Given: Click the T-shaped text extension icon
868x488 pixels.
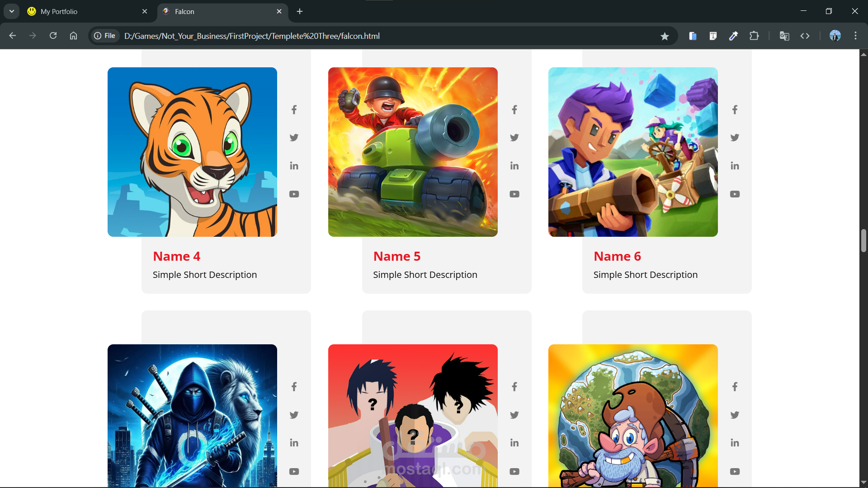Looking at the screenshot, I should (713, 36).
